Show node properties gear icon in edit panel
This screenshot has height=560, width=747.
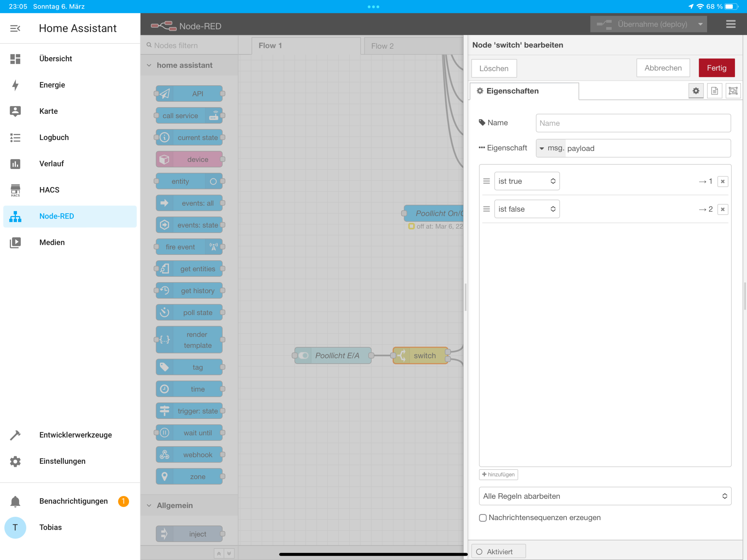coord(696,91)
